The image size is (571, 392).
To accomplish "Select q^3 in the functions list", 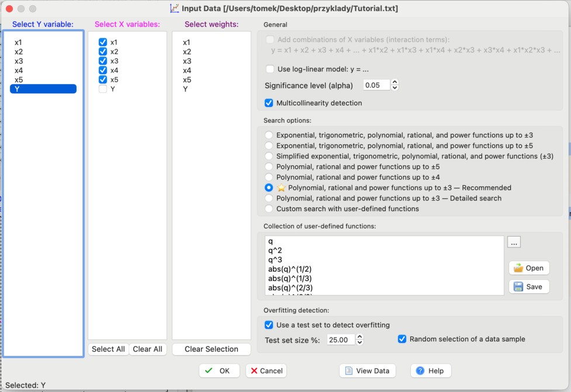I will 274,259.
